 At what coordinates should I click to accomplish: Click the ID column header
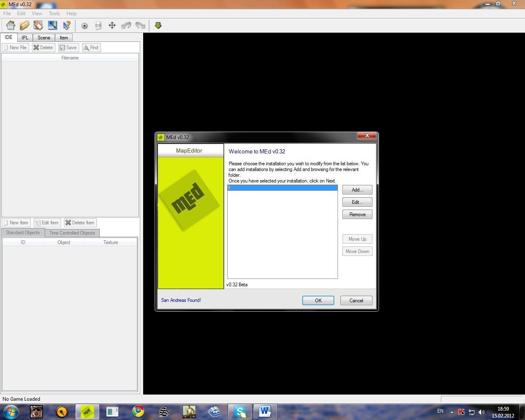tap(23, 242)
